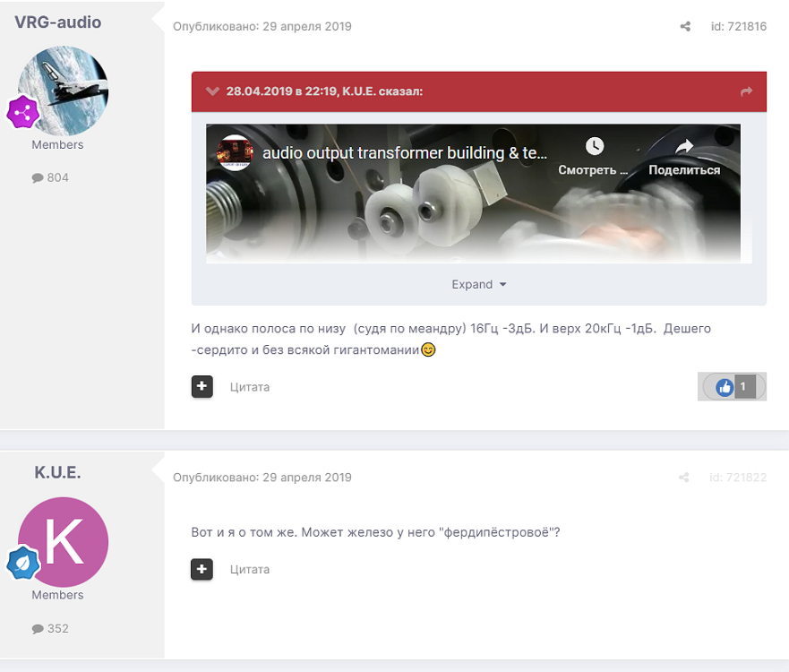789x672 pixels.
Task: Click the YouTube channel logo in video
Action: [x=236, y=152]
